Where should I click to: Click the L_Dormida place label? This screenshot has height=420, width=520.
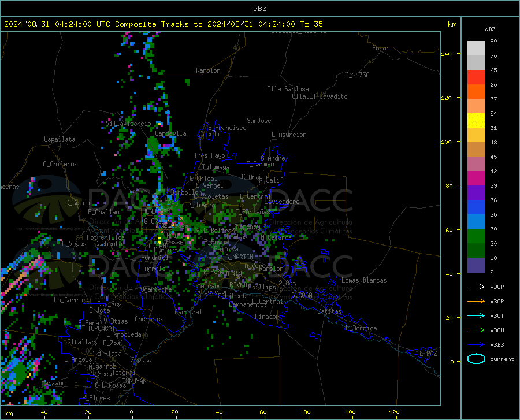[x=361, y=328]
